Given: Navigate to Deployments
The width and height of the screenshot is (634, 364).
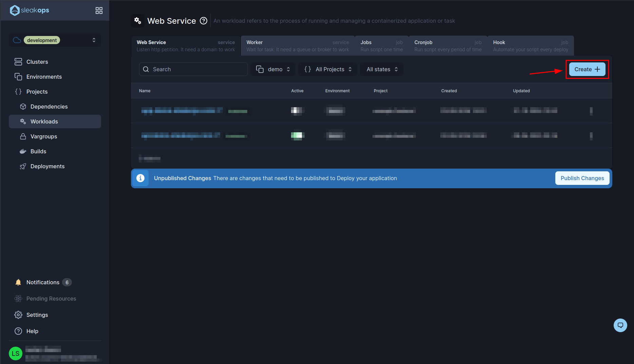Looking at the screenshot, I should [x=55, y=166].
